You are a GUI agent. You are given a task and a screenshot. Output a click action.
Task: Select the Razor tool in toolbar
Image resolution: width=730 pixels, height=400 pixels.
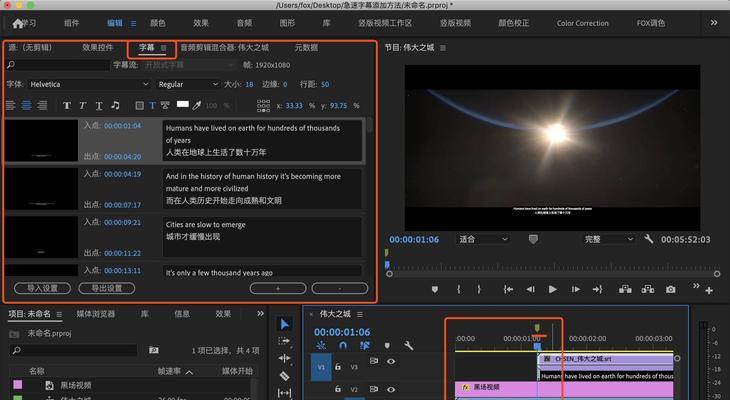pyautogui.click(x=284, y=375)
